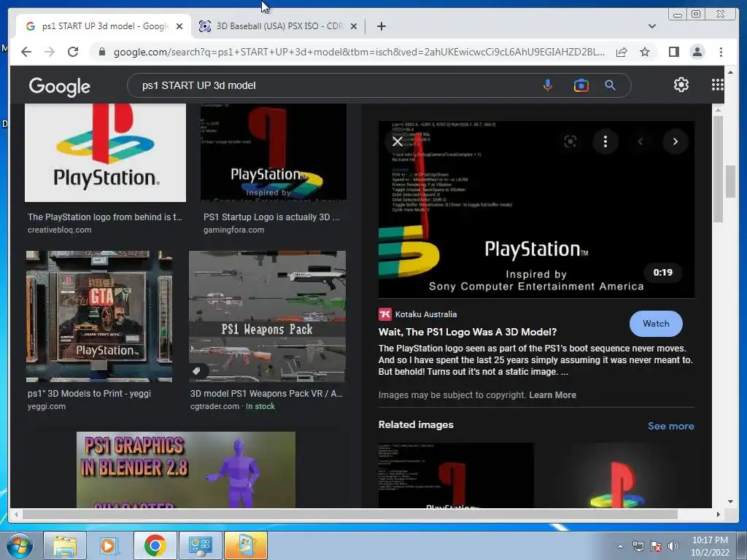Click the 0:19 video duration badge

coord(662,273)
